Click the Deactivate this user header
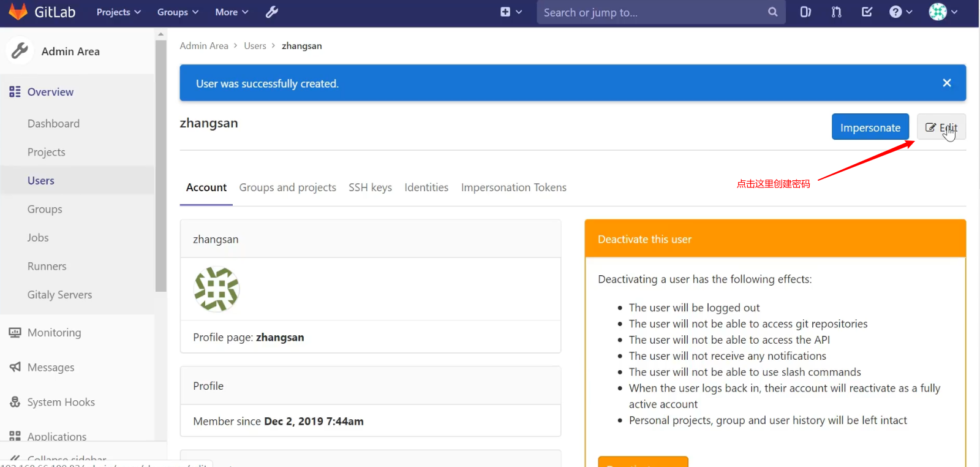This screenshot has height=467, width=980. 775,239
